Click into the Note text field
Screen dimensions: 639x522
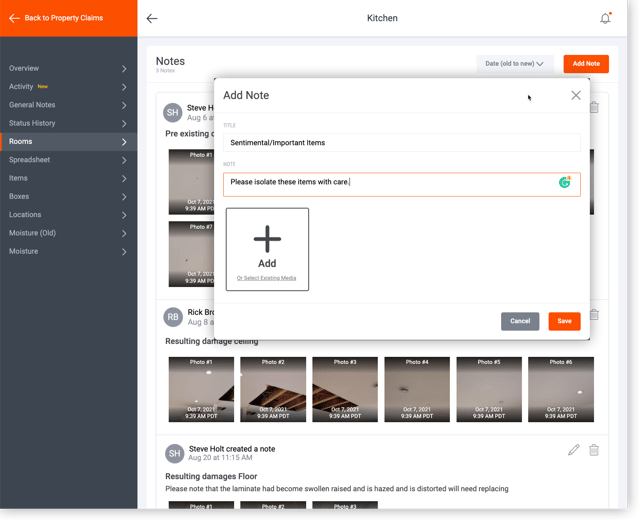(x=402, y=185)
